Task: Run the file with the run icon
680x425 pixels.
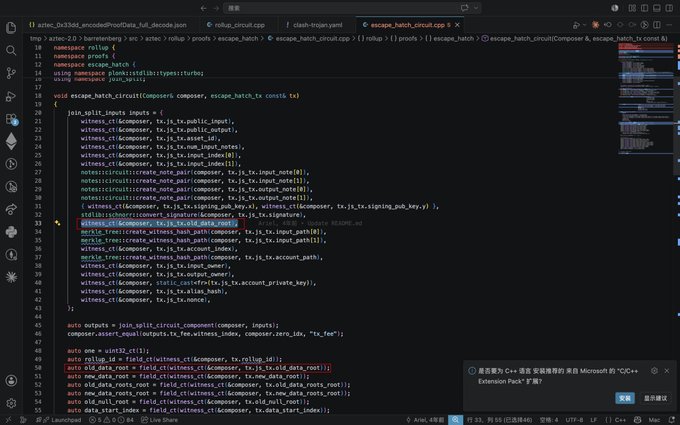Action: (576, 25)
